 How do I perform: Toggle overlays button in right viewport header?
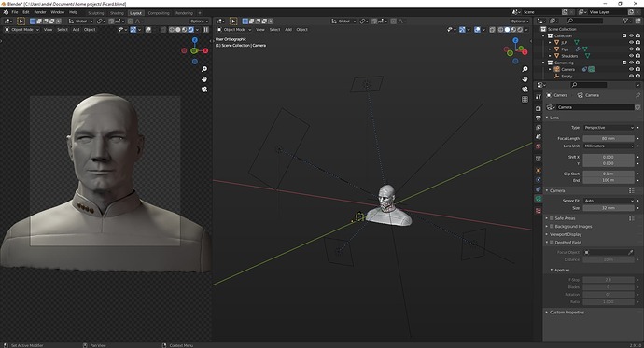click(477, 30)
